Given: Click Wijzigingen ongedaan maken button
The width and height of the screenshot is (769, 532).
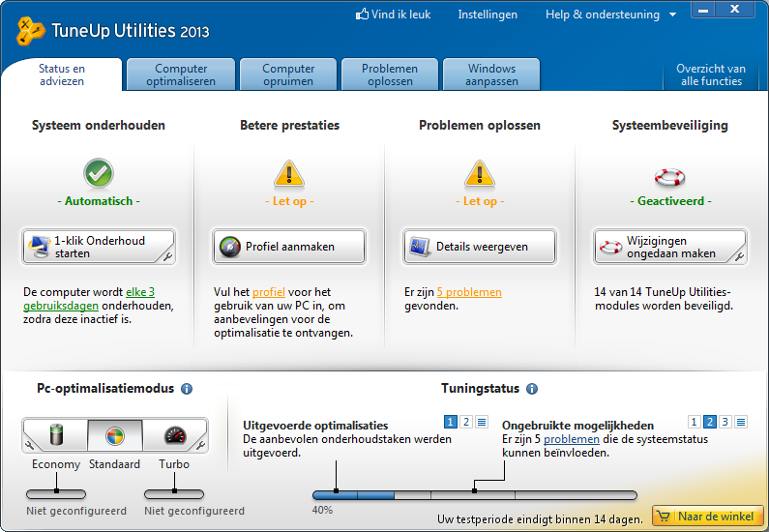Looking at the screenshot, I should pyautogui.click(x=670, y=247).
